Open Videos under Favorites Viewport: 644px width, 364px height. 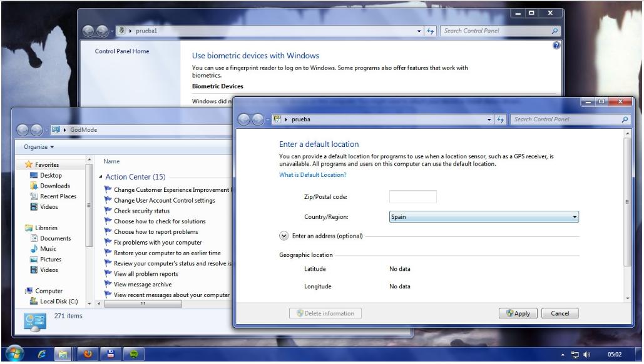pyautogui.click(x=49, y=207)
